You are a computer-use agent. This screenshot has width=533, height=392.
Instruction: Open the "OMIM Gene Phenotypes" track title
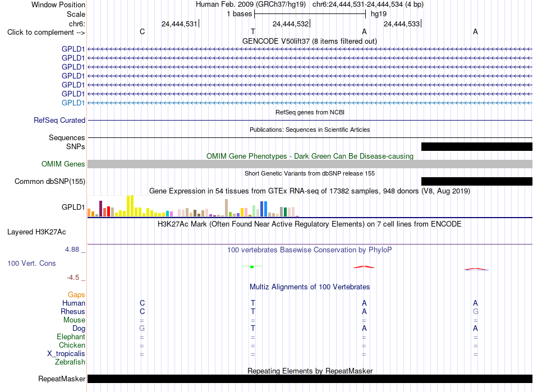click(x=310, y=156)
